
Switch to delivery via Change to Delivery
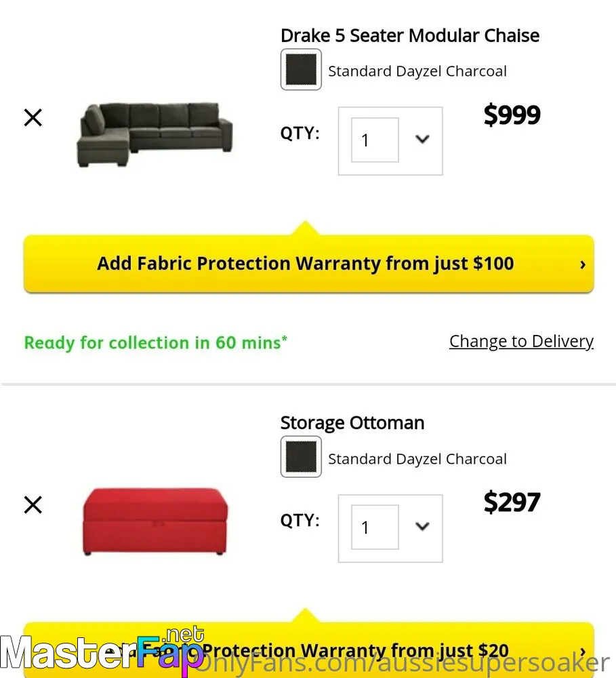click(521, 341)
